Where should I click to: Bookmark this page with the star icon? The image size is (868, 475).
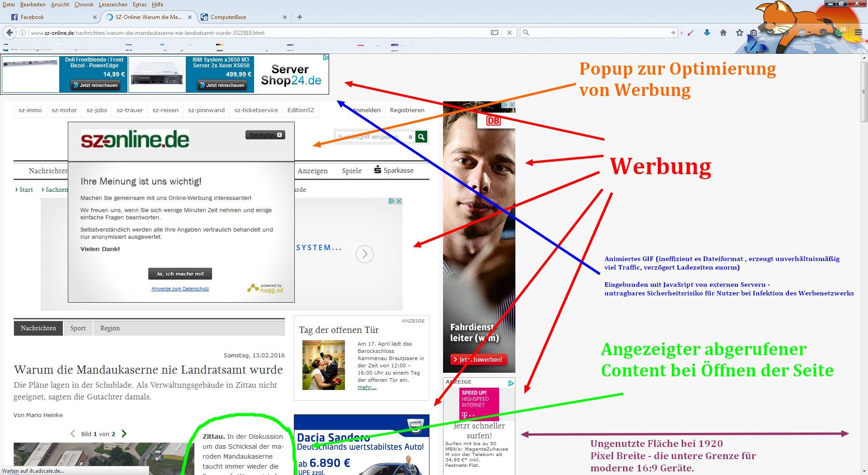coord(740,33)
